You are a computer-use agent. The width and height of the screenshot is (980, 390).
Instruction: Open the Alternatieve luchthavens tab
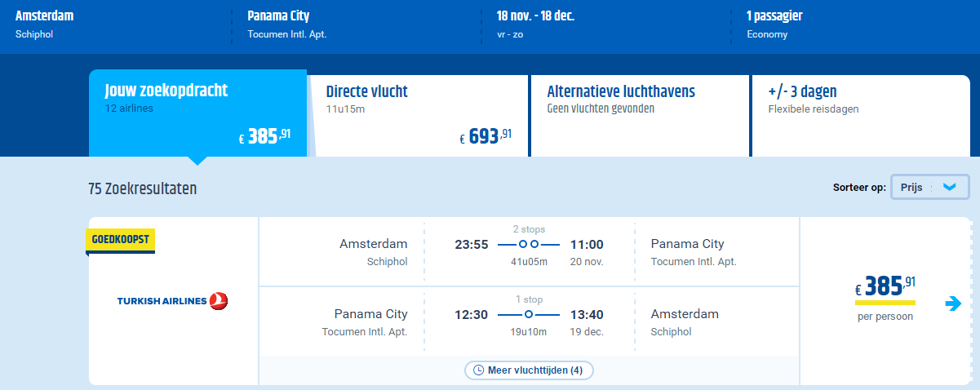[639, 115]
